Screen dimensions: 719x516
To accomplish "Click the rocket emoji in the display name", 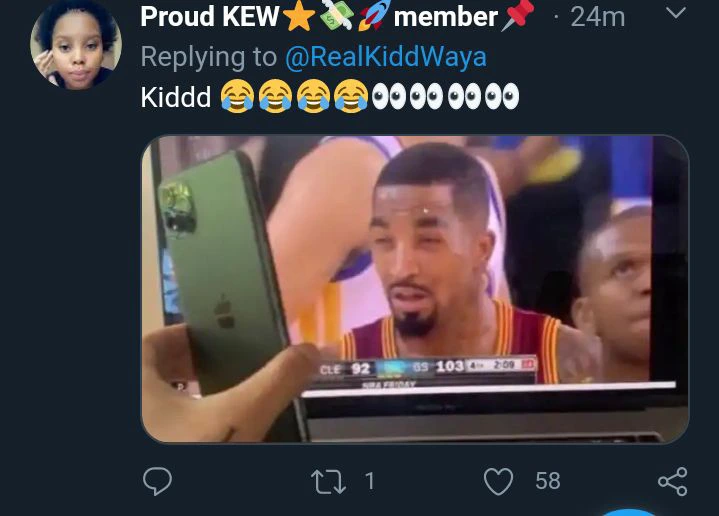I will pos(372,16).
